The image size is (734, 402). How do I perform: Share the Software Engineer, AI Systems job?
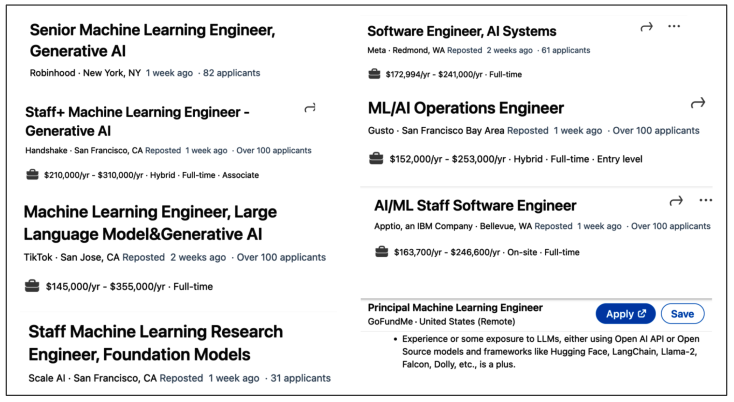pos(647,27)
